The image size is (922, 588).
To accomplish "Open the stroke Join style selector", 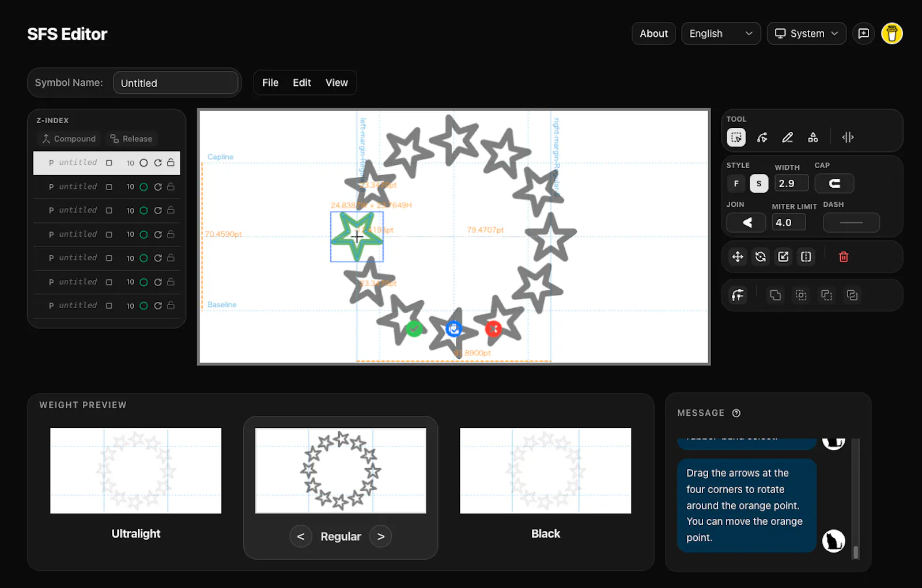I will [746, 222].
